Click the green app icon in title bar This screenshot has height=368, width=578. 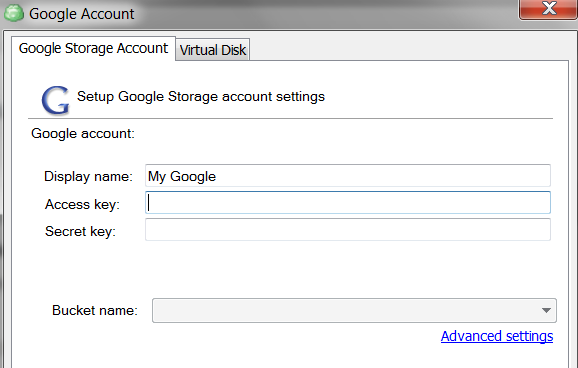point(14,13)
